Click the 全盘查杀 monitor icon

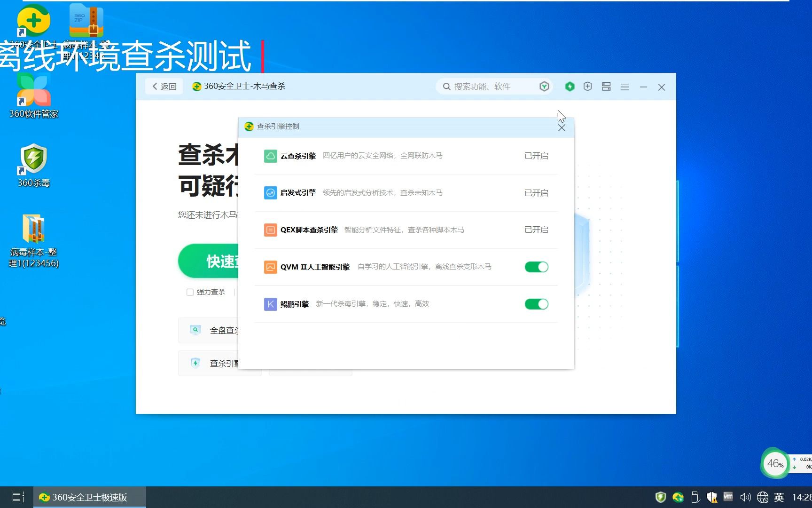(195, 330)
